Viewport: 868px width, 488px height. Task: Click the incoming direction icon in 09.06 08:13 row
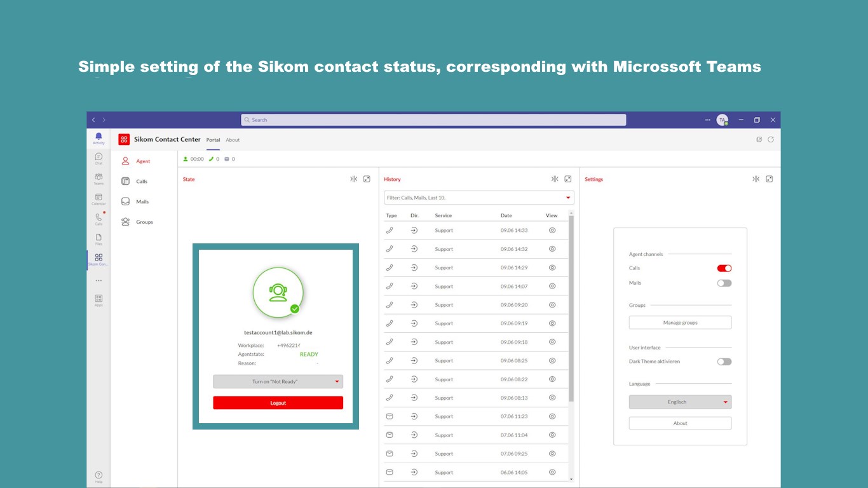point(414,398)
